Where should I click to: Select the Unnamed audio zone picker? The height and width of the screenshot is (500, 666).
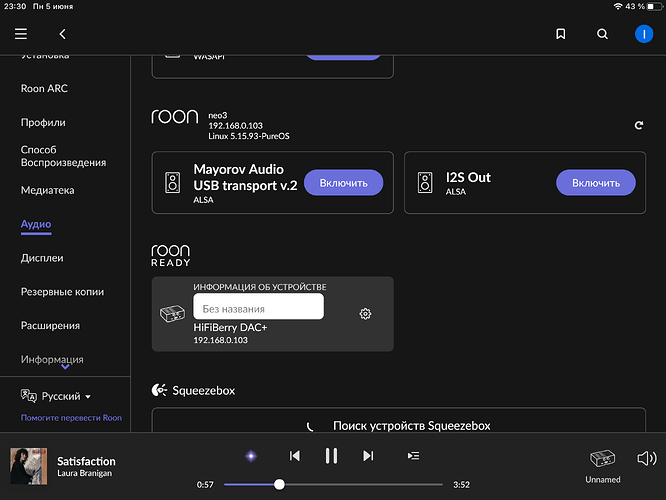pyautogui.click(x=602, y=463)
